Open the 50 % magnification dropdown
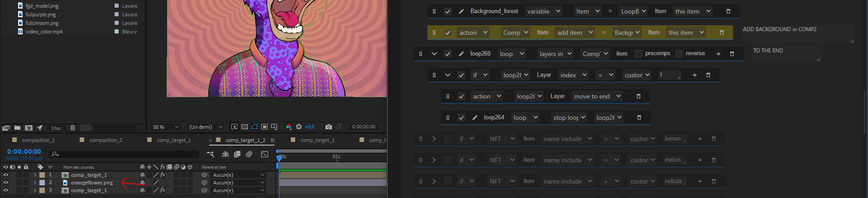Image resolution: width=868 pixels, height=198 pixels. [166, 127]
